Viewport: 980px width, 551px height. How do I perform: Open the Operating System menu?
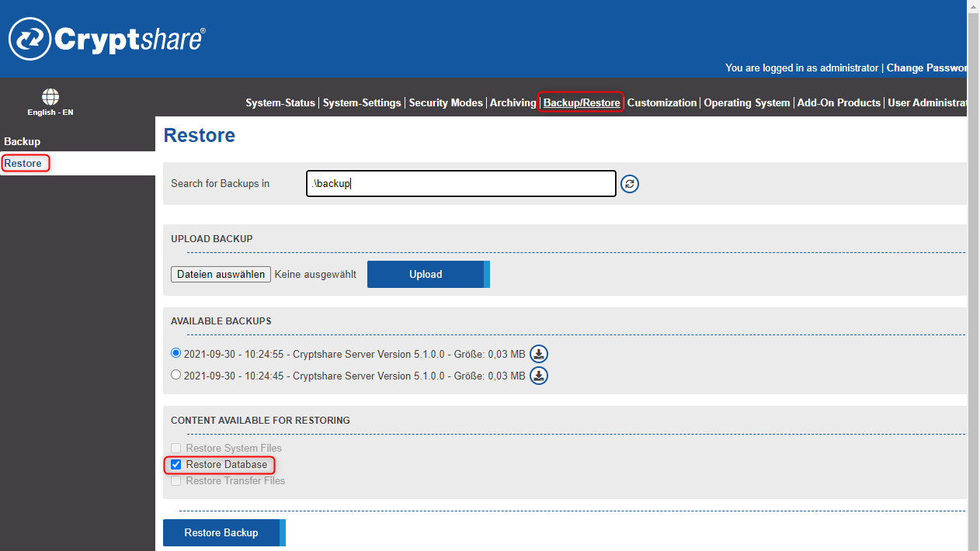[x=746, y=102]
